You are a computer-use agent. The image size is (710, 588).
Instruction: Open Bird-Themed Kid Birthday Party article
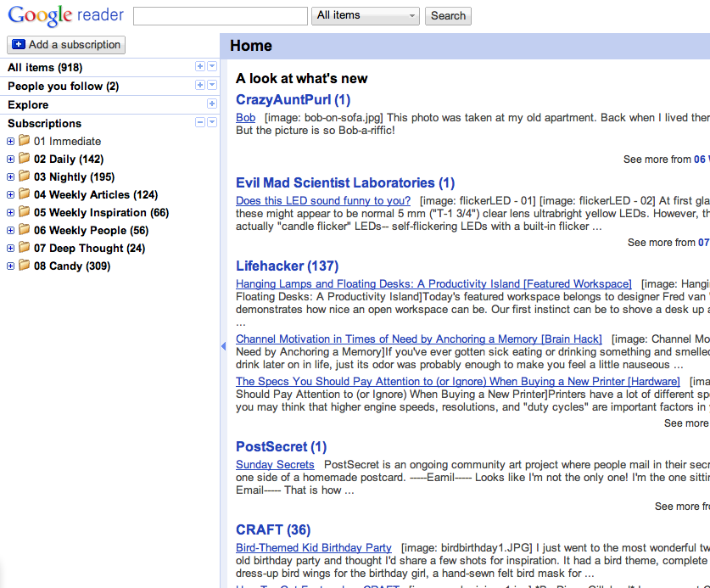pyautogui.click(x=314, y=547)
